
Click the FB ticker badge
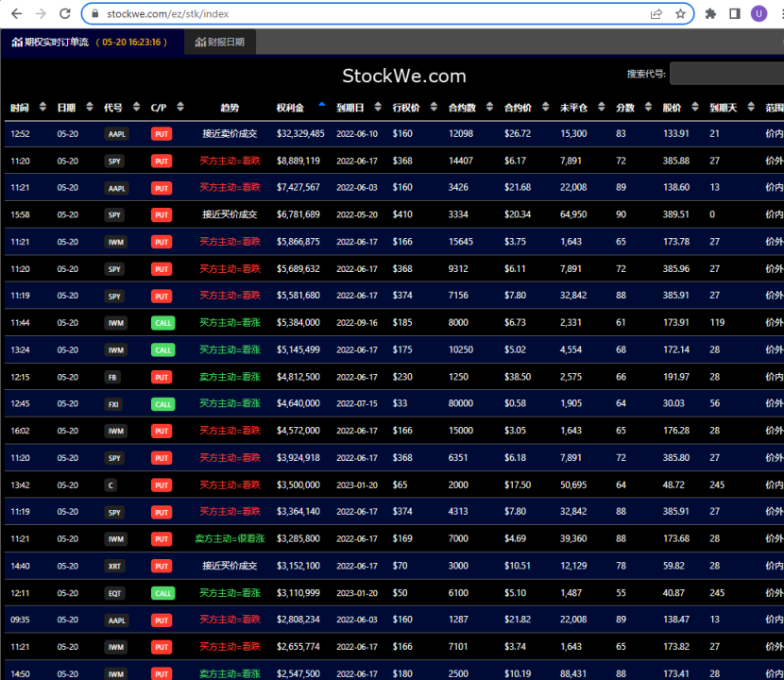tap(113, 377)
